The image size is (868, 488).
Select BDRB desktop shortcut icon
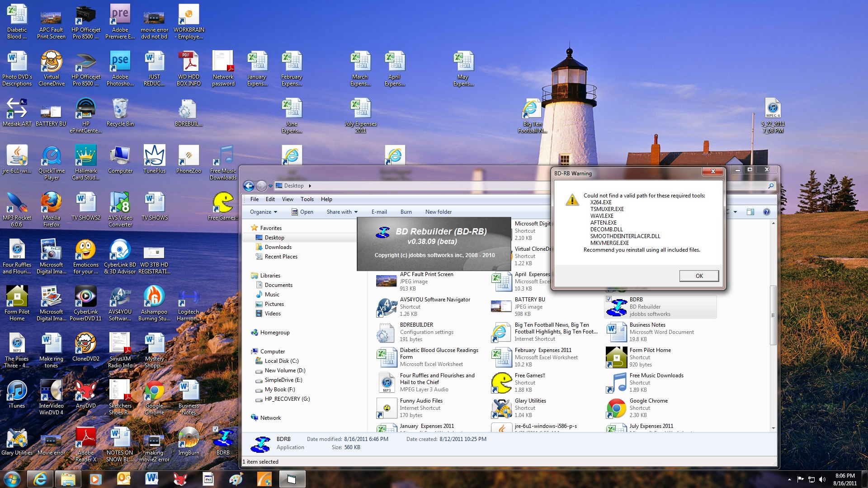click(223, 441)
